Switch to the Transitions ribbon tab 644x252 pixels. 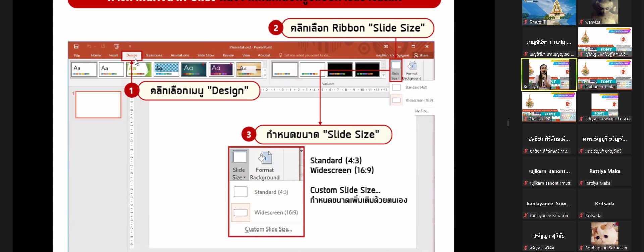pyautogui.click(x=154, y=55)
